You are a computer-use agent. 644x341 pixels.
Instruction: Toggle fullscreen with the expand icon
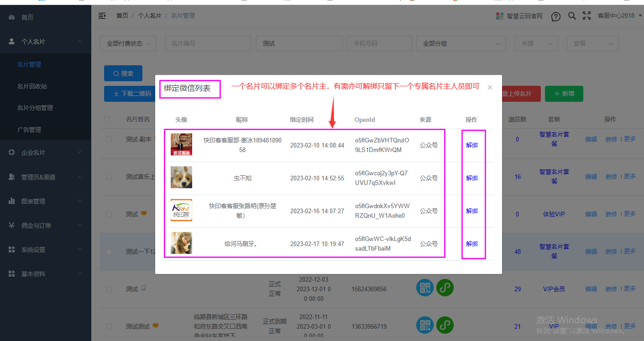tap(586, 16)
